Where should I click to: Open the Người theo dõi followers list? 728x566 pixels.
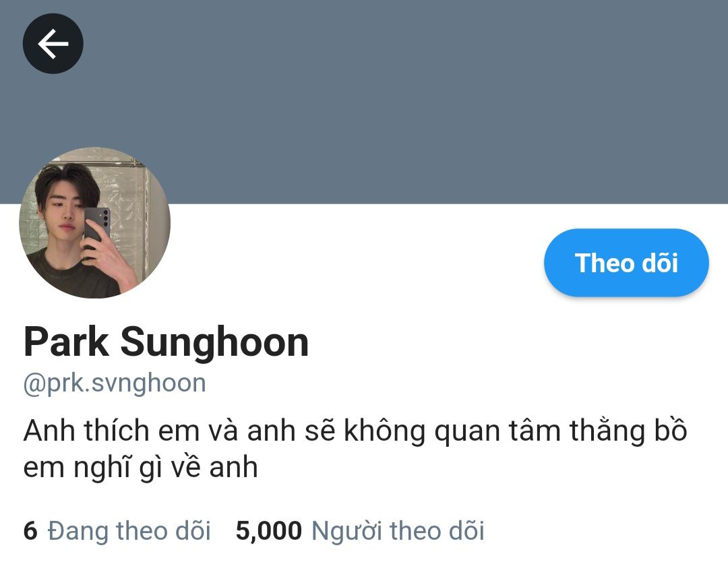tap(398, 531)
